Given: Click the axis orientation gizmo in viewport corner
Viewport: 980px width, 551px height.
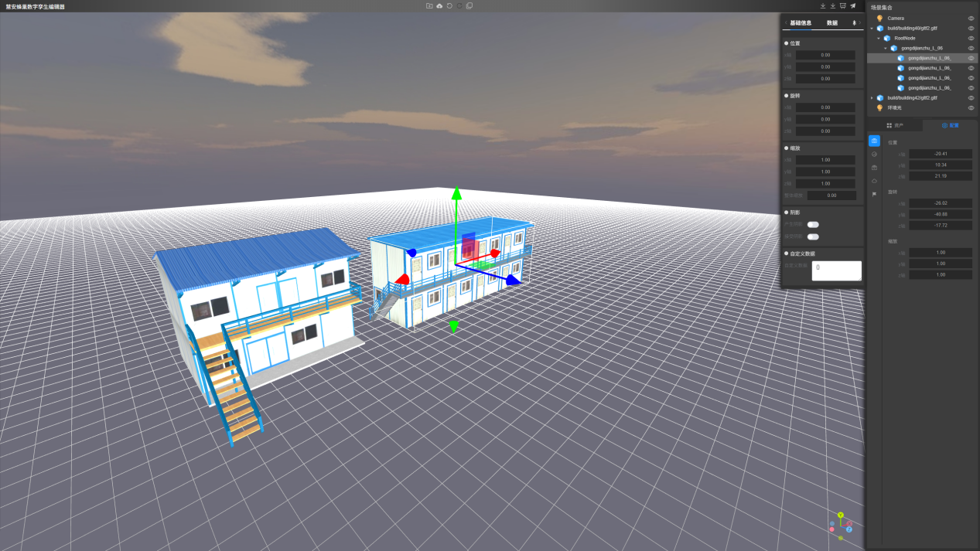Looking at the screenshot, I should (840, 523).
